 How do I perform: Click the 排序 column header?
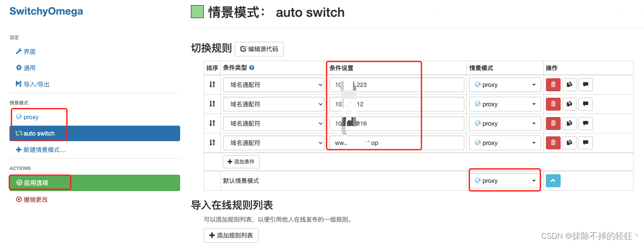pyautogui.click(x=212, y=68)
